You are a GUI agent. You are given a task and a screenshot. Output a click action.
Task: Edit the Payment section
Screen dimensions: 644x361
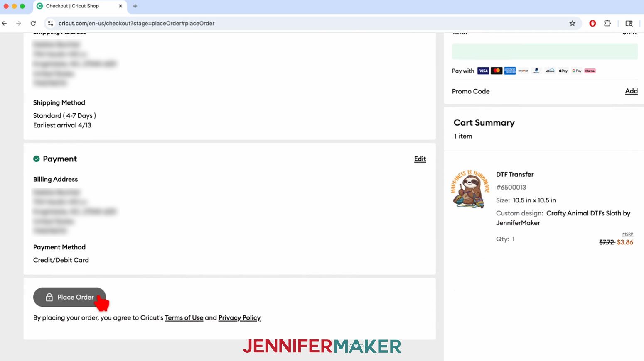(x=420, y=159)
